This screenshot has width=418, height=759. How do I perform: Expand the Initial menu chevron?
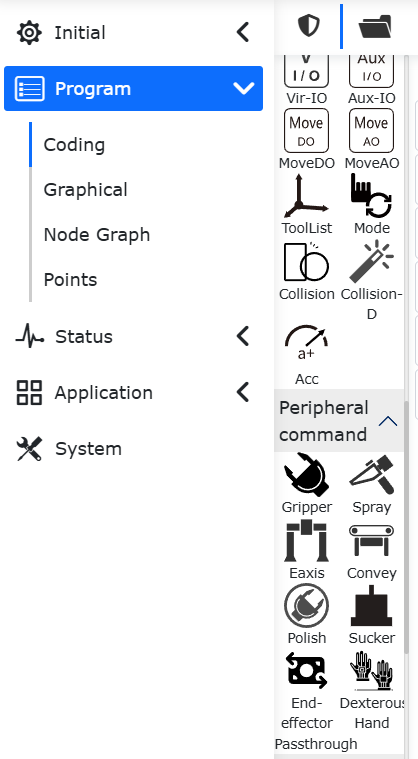[243, 32]
